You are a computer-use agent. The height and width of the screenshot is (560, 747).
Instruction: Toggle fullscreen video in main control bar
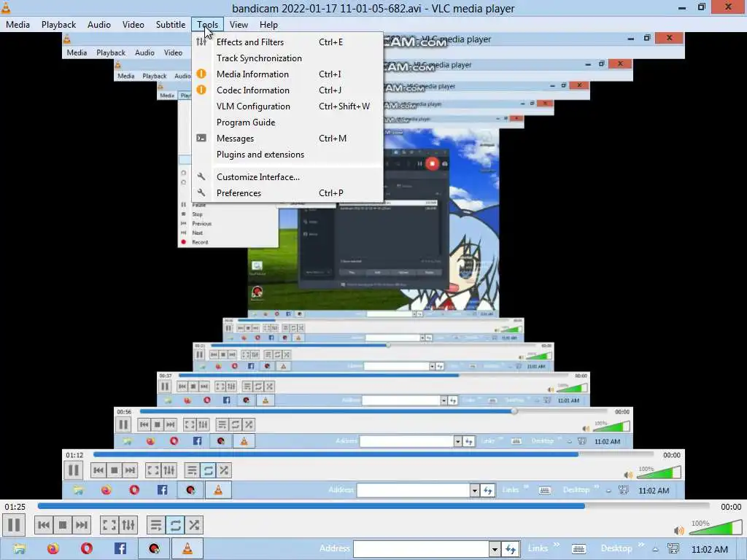click(109, 525)
